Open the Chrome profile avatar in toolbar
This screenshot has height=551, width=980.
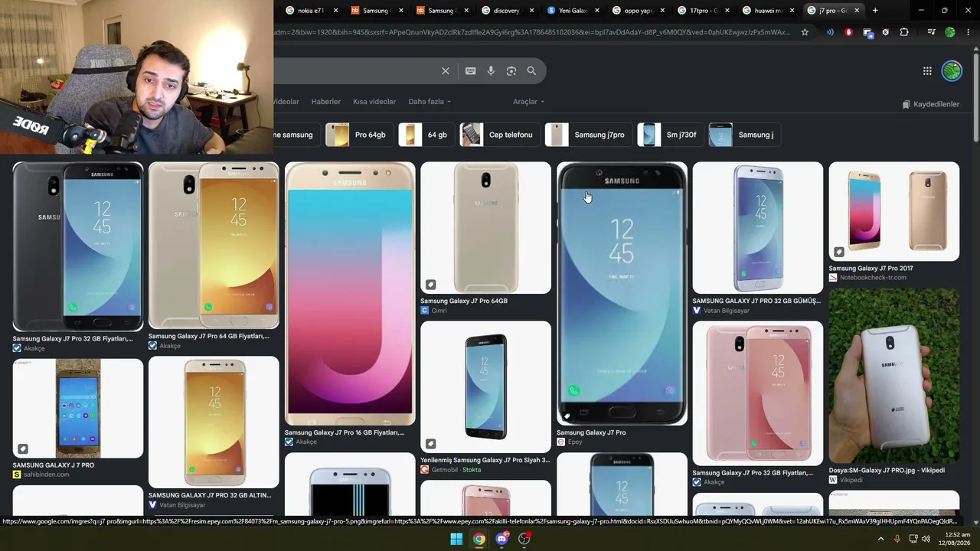(x=950, y=32)
